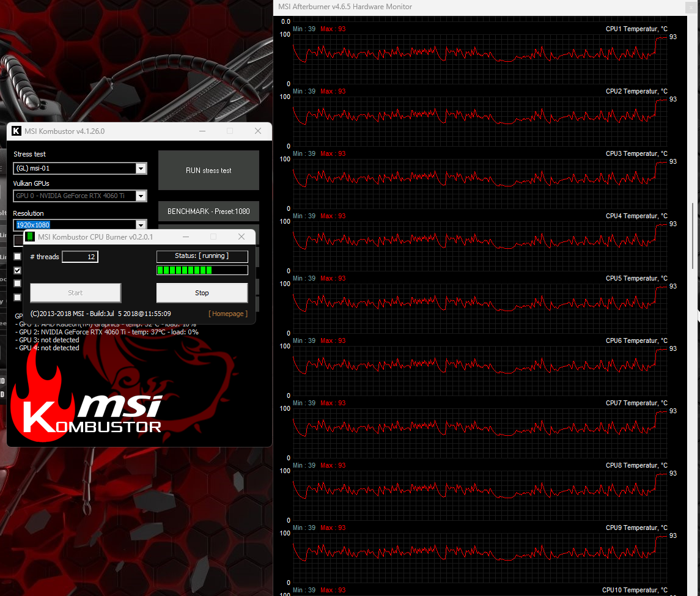The image size is (700, 596).
Task: Minimize the CPU Burner window
Action: [186, 237]
